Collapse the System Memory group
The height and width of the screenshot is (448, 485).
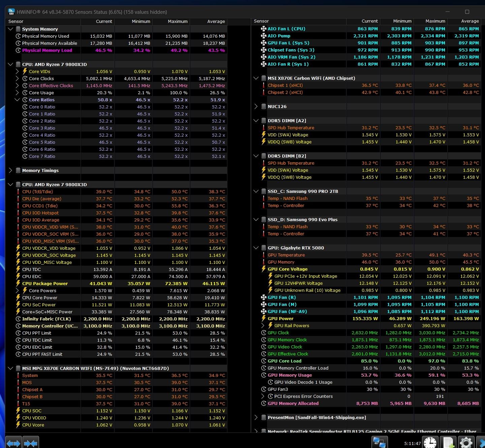click(10, 29)
